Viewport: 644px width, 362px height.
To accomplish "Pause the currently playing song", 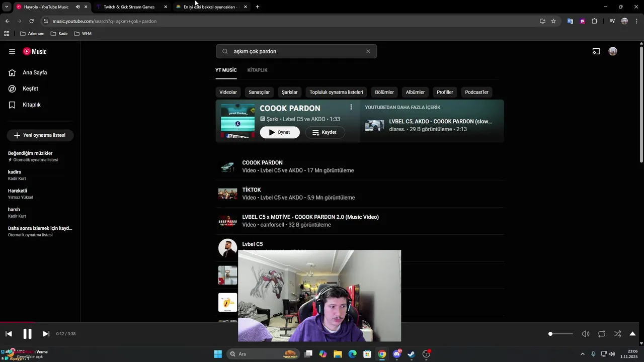I will coord(27,334).
